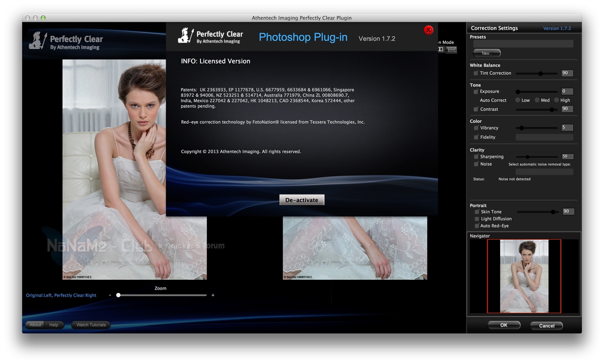Click the Vibrancy value field
Screen dimensions: 604x364
[567, 127]
